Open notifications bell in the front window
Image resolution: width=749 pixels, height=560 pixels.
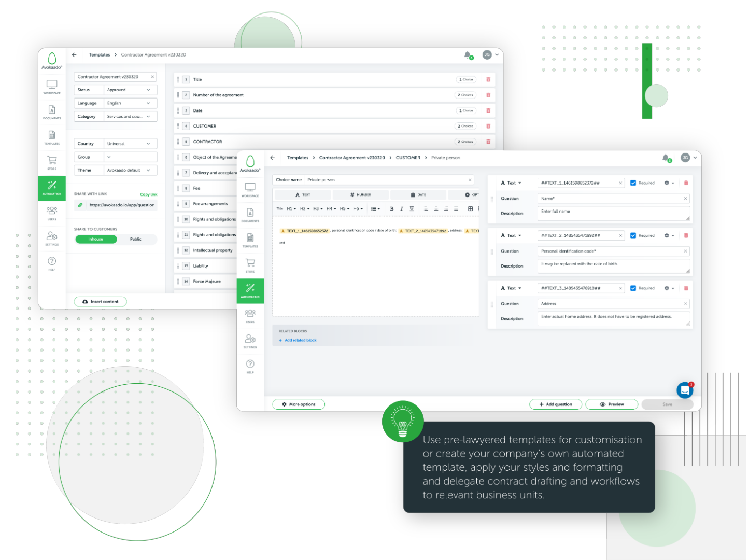point(666,158)
